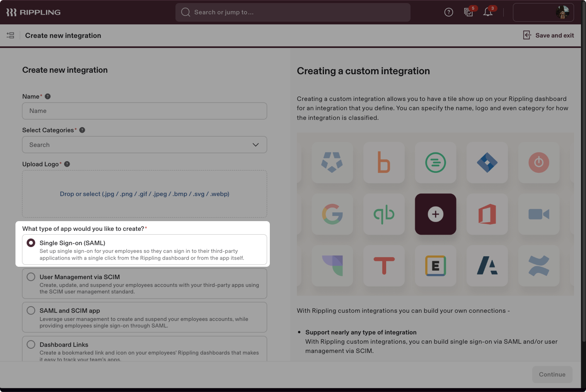586x392 pixels.
Task: Click the Rippling logo
Action: click(33, 12)
